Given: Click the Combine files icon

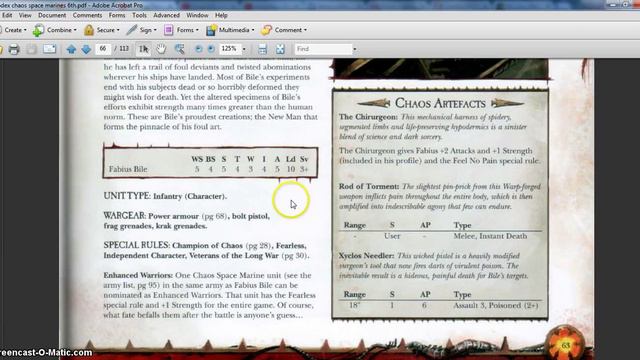Looking at the screenshot, I should tap(38, 30).
